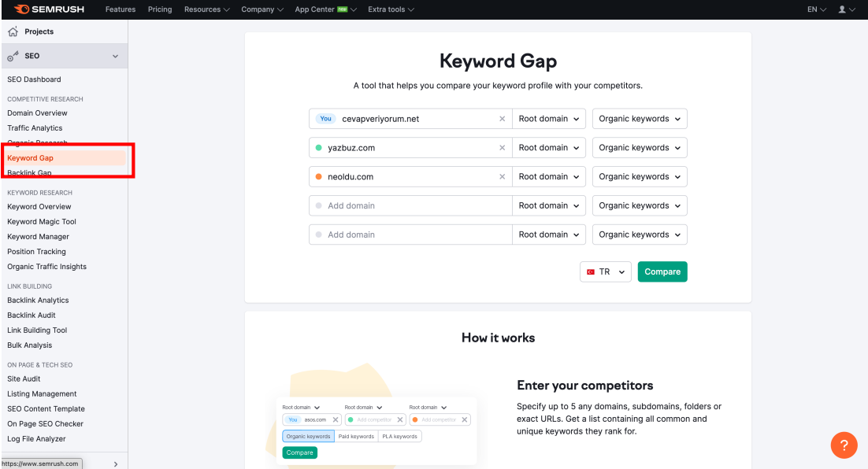Viewport: 868px width, 469px height.
Task: Click the Semrush logo
Action: [x=49, y=9]
